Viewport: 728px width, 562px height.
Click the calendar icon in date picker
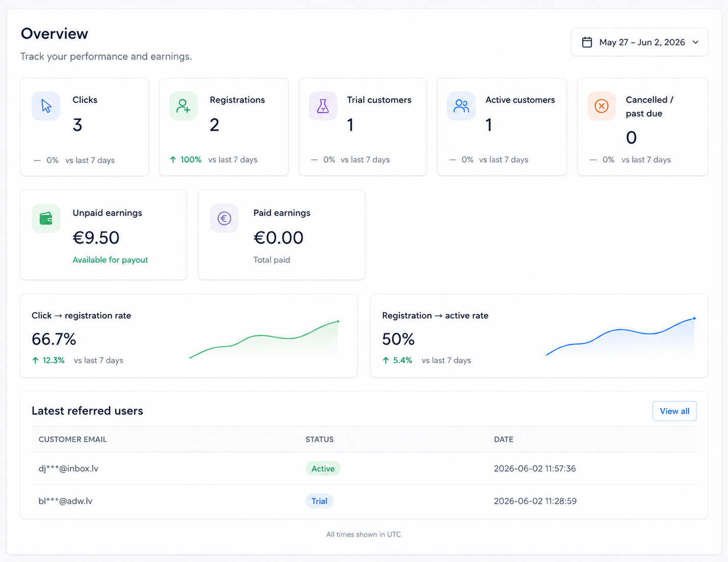(x=587, y=42)
